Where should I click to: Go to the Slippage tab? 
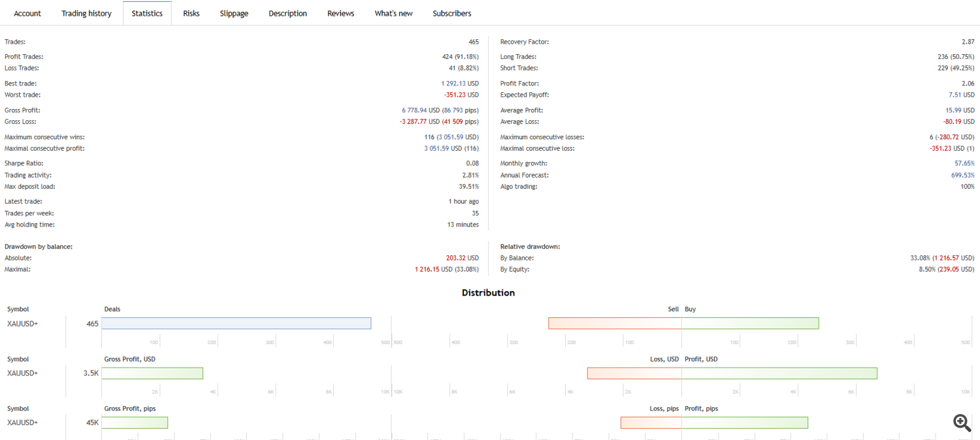234,13
